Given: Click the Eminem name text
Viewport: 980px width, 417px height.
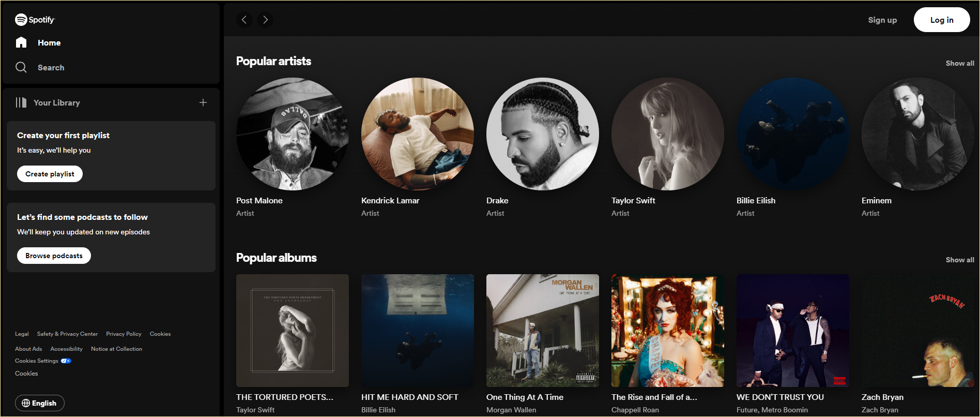Looking at the screenshot, I should point(877,201).
